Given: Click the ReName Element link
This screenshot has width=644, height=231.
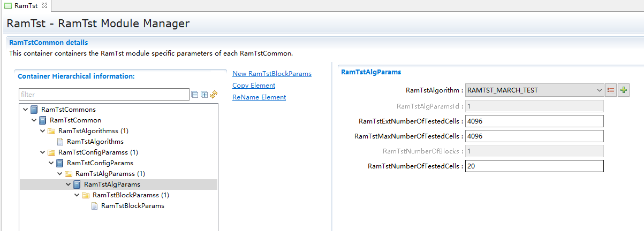Looking at the screenshot, I should (x=259, y=97).
